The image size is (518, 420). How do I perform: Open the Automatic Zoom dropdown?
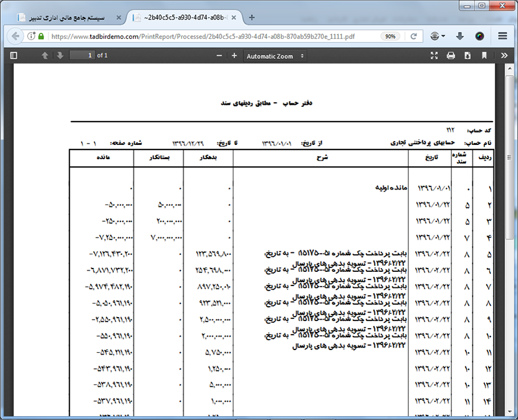pyautogui.click(x=275, y=56)
